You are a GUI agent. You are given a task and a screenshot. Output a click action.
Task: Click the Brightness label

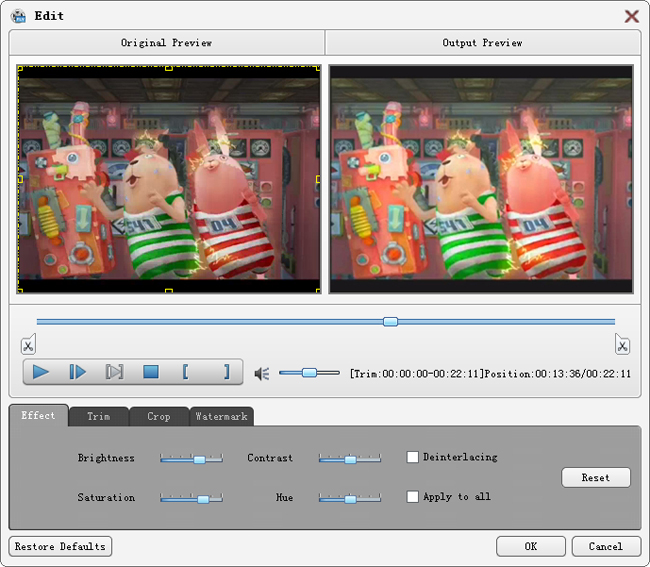click(106, 458)
